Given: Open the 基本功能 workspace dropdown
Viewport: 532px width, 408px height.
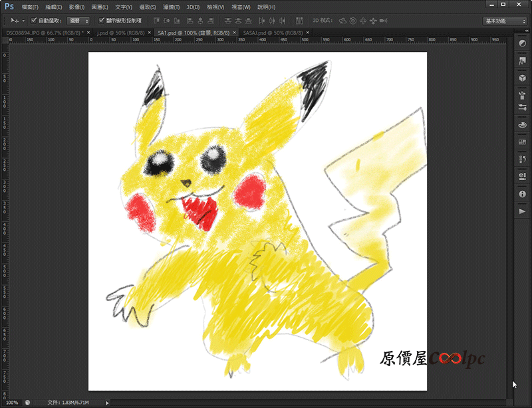Looking at the screenshot, I should (505, 21).
